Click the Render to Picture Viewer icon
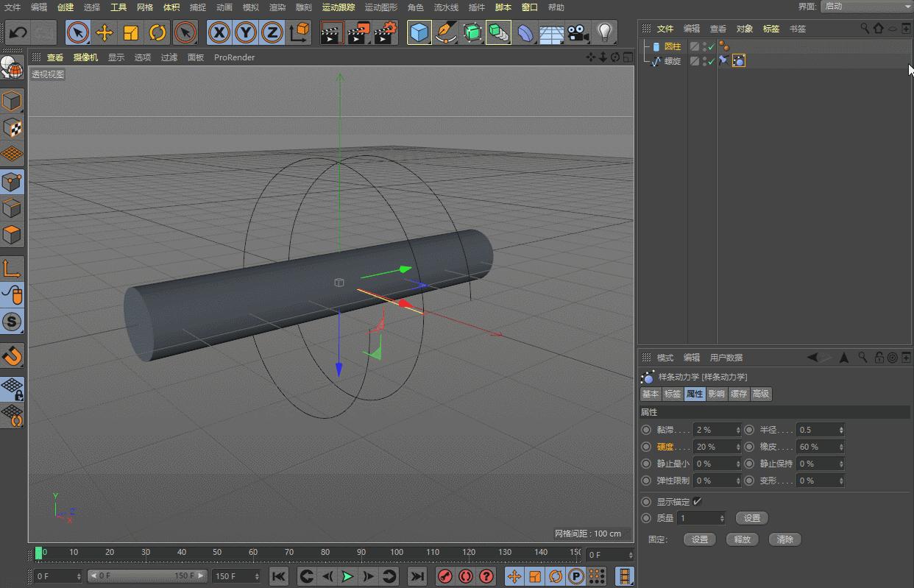 (358, 32)
